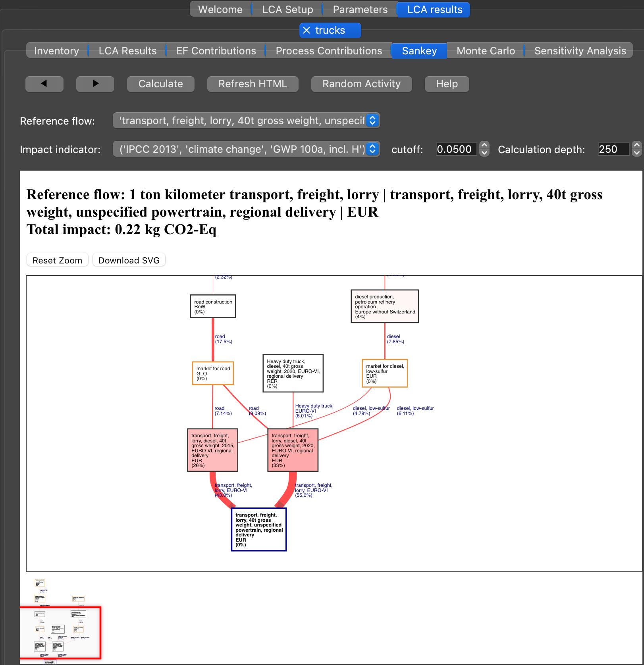Close the trucks tab
This screenshot has height=665, width=644.
coord(306,30)
